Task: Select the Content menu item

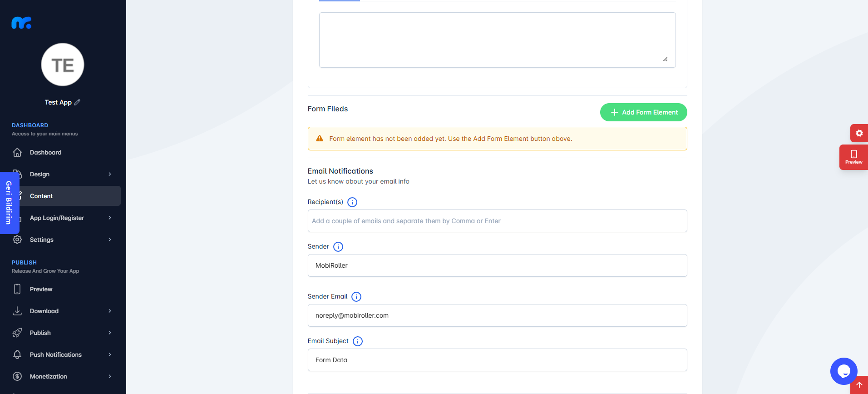Action: tap(63, 196)
